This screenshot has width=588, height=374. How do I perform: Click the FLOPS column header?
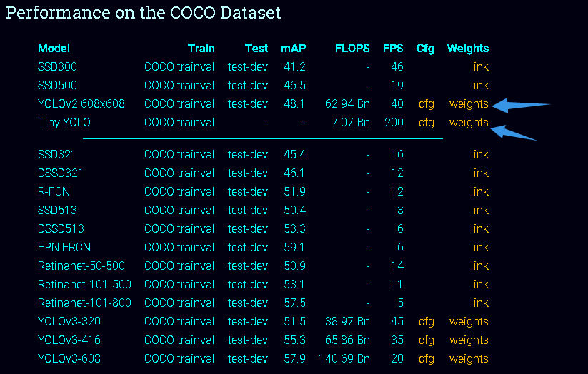click(x=352, y=48)
